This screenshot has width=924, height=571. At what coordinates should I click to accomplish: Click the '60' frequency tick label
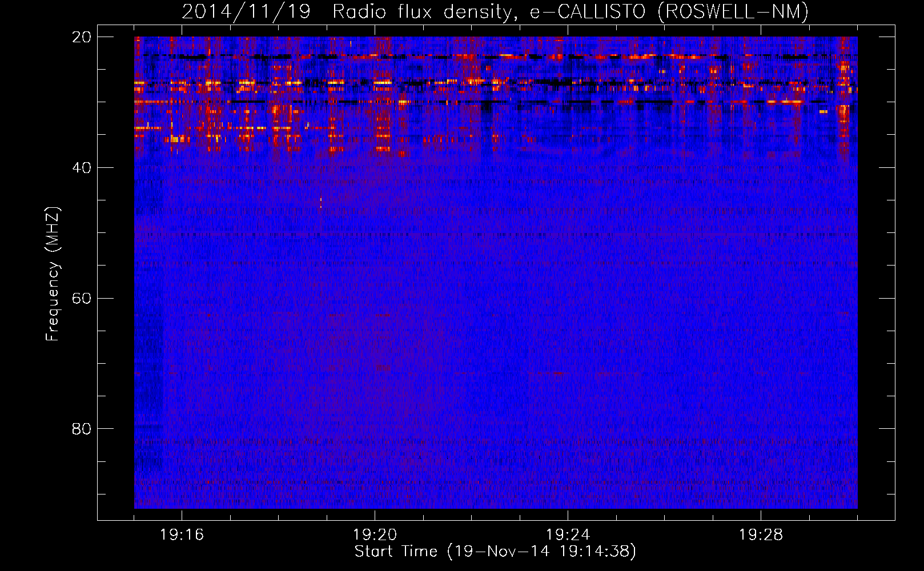coord(82,299)
